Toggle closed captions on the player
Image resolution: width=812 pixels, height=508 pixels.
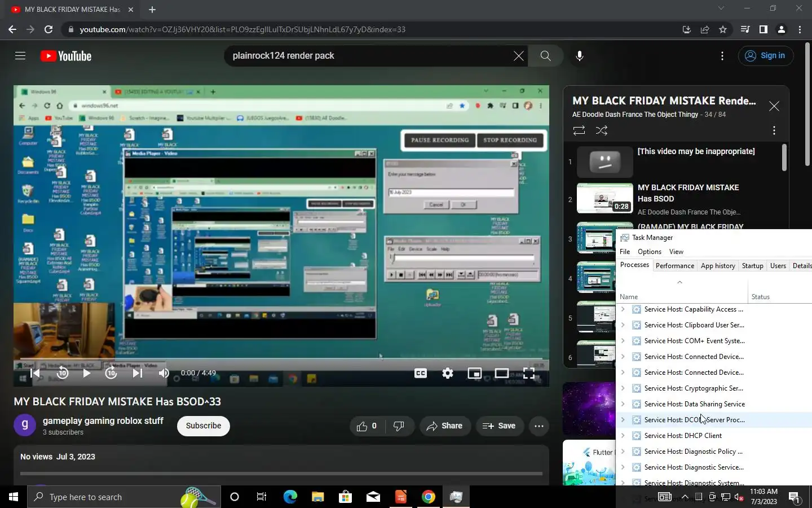(421, 373)
